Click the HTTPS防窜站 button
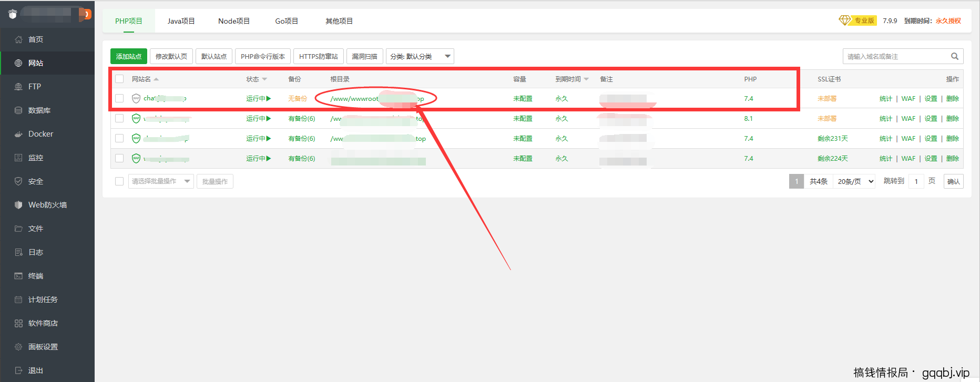 tap(319, 56)
